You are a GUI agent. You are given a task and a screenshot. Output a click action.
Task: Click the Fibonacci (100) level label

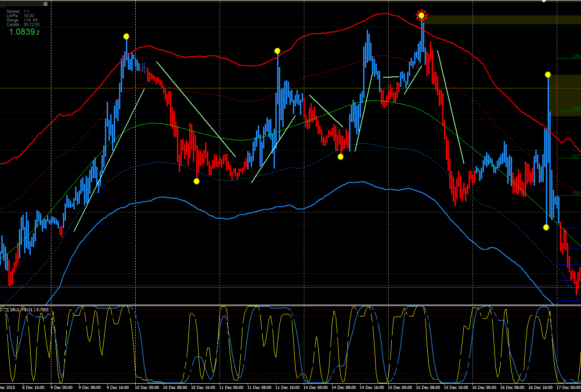click(x=576, y=193)
